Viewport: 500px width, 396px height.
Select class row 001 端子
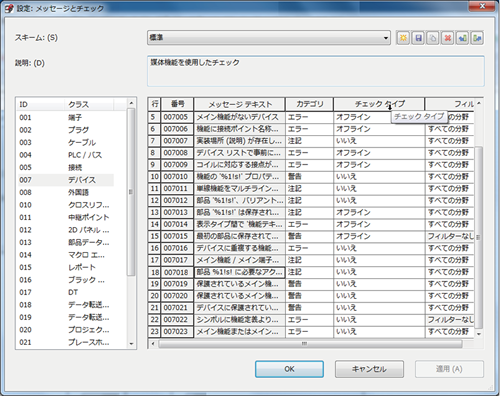65,117
